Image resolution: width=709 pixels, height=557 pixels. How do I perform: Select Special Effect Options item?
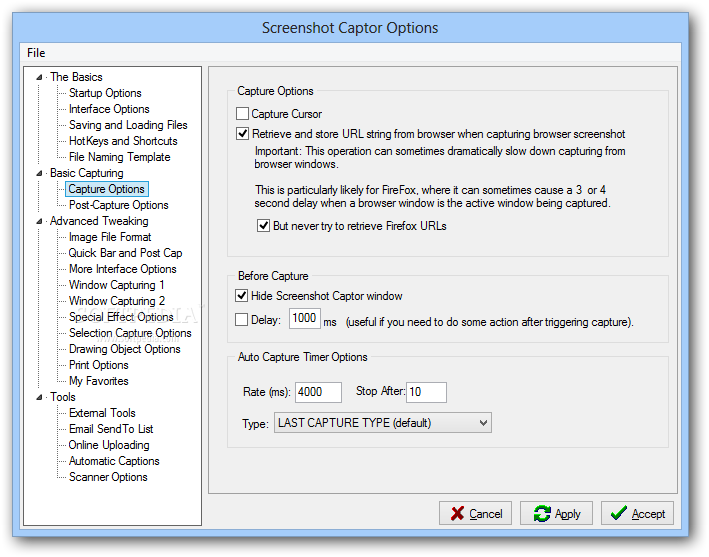(x=121, y=317)
